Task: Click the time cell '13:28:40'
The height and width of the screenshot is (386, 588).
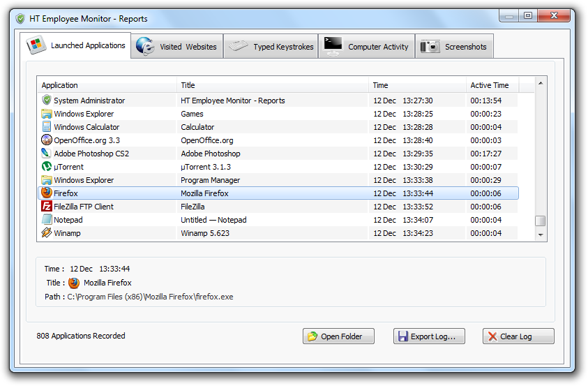Action: (x=417, y=140)
